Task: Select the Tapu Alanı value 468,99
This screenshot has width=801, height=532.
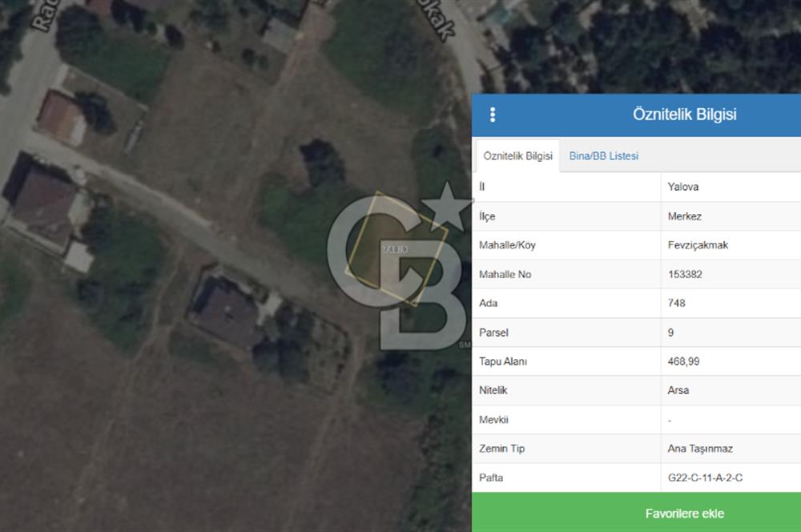Action: click(x=683, y=361)
